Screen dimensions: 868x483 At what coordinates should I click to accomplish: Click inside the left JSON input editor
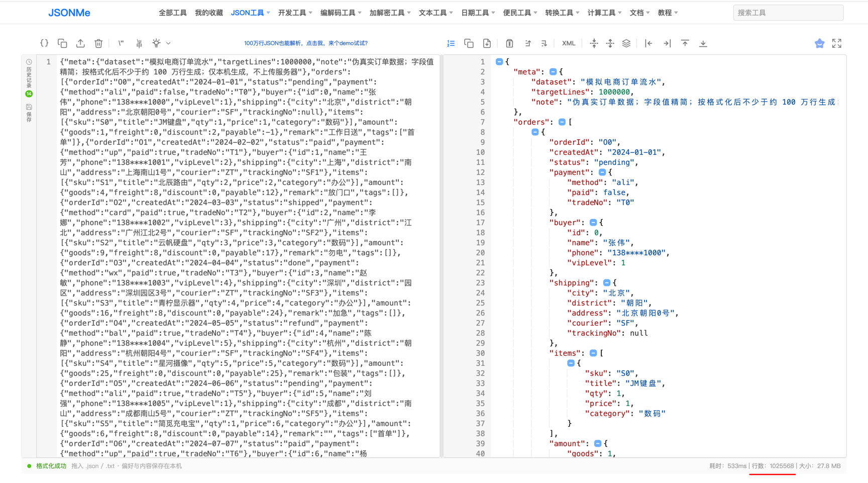tap(249, 256)
